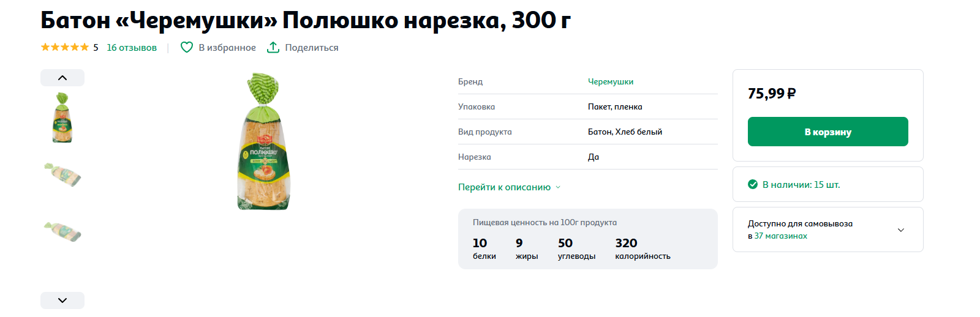Expand the pickup availability chevron

901,230
